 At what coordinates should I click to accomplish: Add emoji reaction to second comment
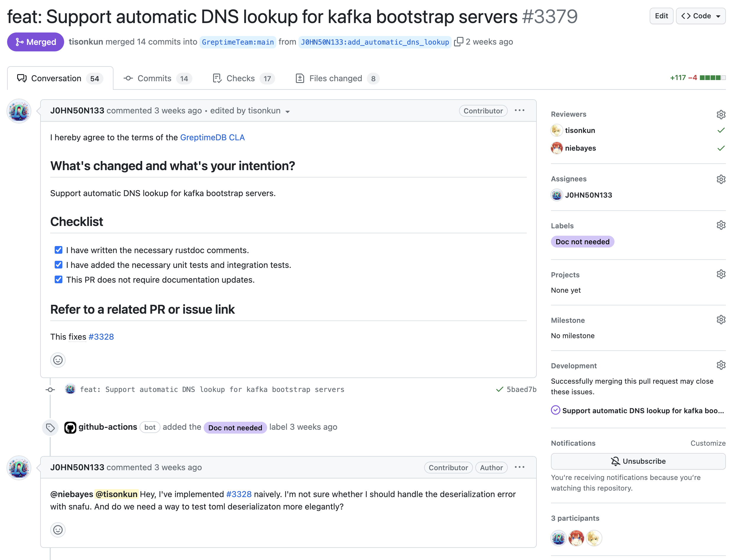58,530
